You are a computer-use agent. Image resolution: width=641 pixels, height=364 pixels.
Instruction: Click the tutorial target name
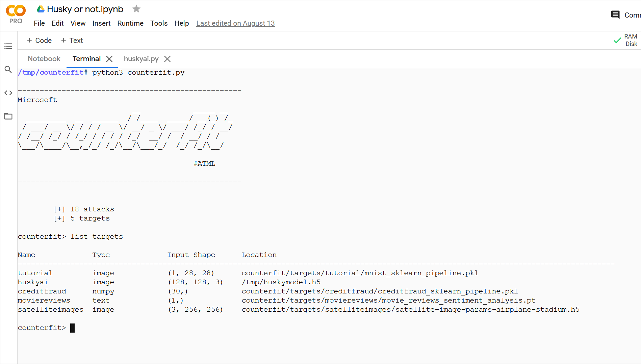point(35,273)
